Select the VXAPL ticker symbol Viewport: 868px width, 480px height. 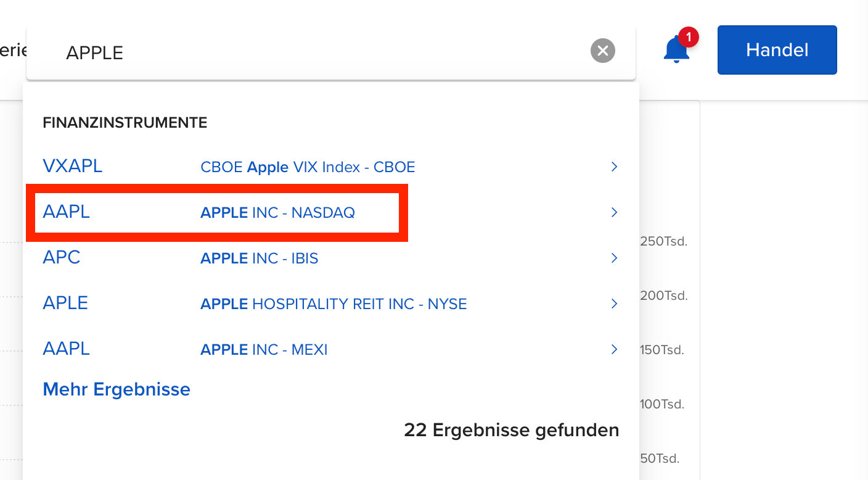point(72,166)
